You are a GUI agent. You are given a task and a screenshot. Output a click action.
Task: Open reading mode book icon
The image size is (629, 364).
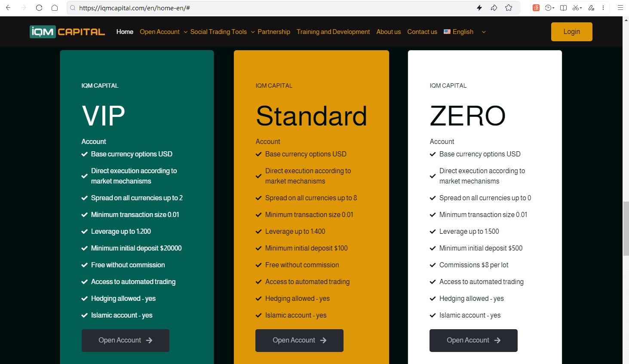(563, 8)
